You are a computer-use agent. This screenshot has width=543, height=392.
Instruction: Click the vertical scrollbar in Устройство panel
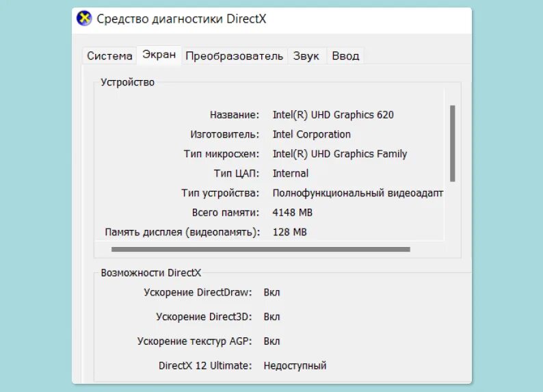[x=452, y=144]
